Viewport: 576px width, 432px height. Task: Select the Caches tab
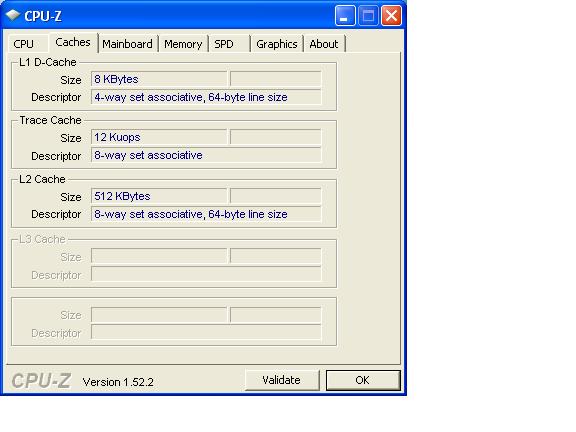73,43
